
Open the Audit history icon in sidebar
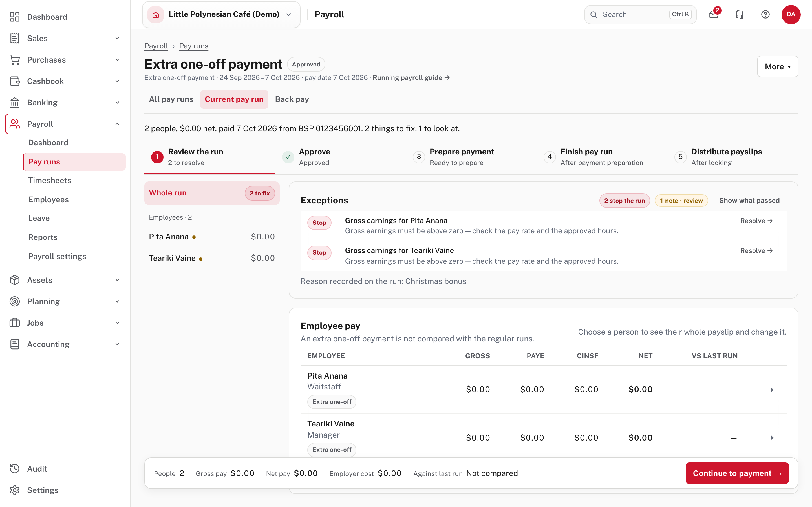[14, 468]
